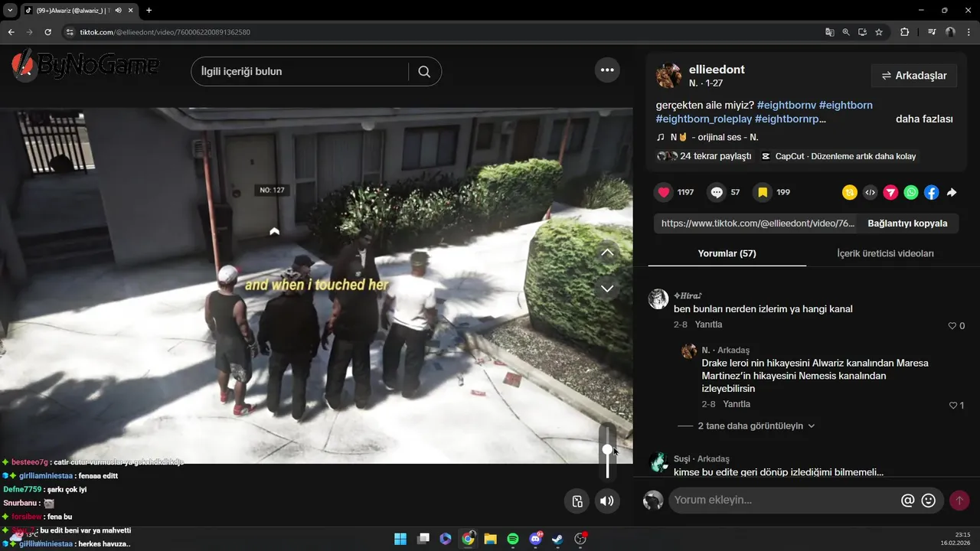Adjust the vertical volume slider handle
This screenshot has width=980, height=551.
tap(607, 451)
